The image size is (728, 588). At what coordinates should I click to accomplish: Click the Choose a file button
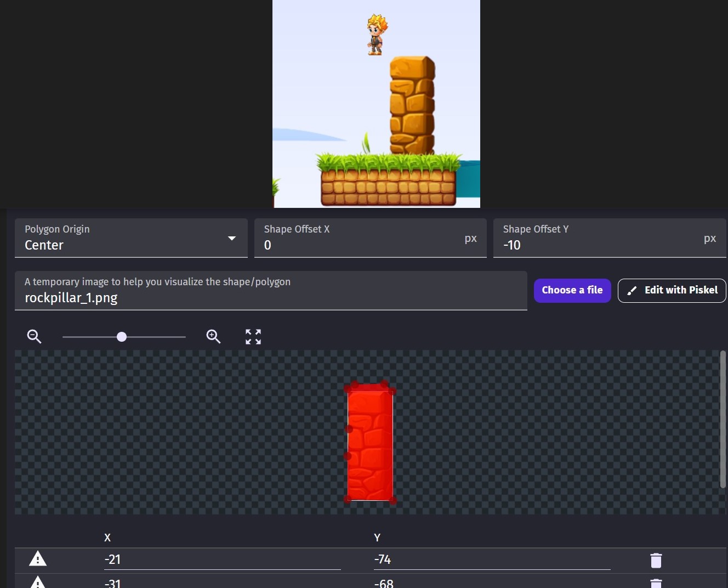pyautogui.click(x=572, y=290)
